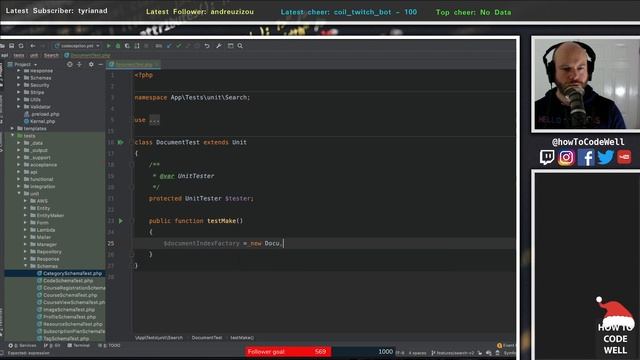Click the Synchronize/reload toolbar icon
This screenshot has height=360, width=640.
(x=21, y=46)
